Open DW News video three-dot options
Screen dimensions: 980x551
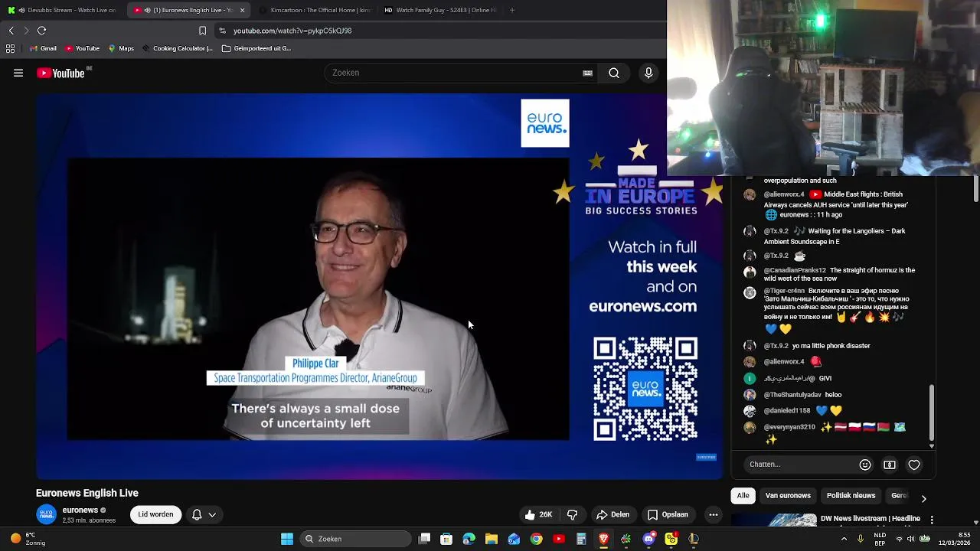[932, 520]
